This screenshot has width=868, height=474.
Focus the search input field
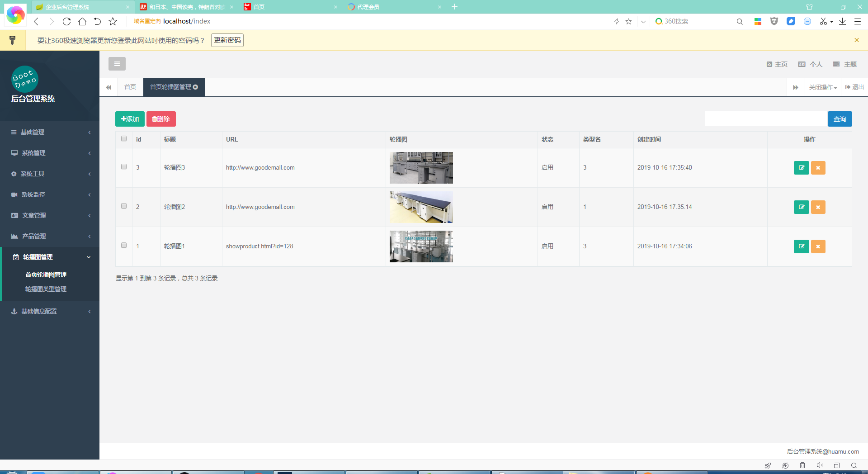[x=766, y=119]
